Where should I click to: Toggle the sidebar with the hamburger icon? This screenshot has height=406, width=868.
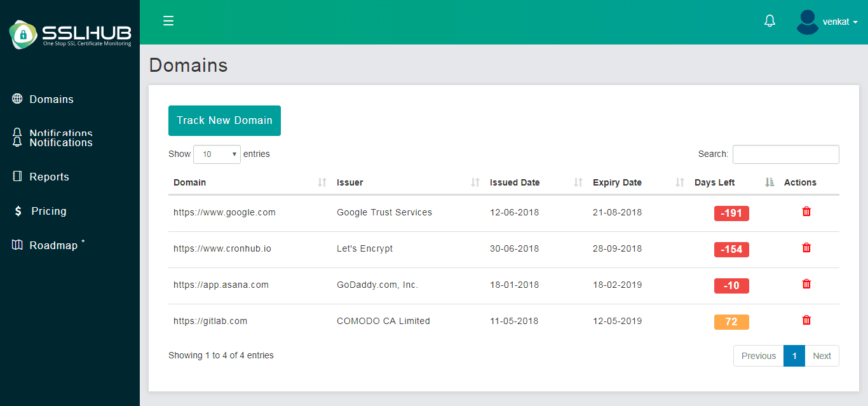[168, 21]
